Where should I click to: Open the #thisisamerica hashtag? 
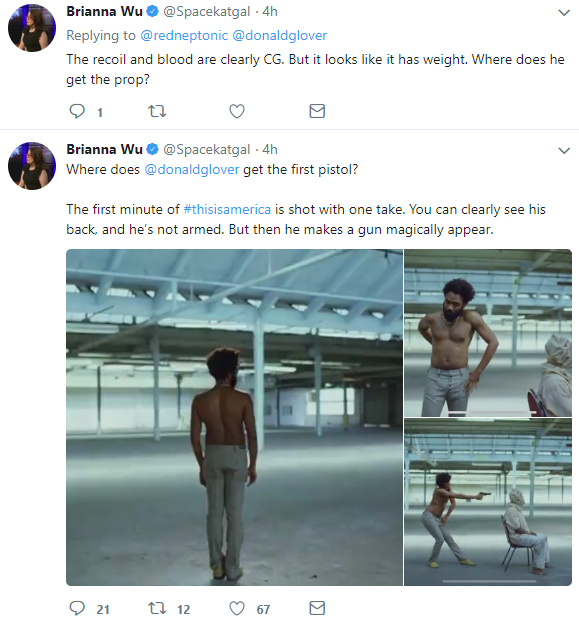point(227,209)
